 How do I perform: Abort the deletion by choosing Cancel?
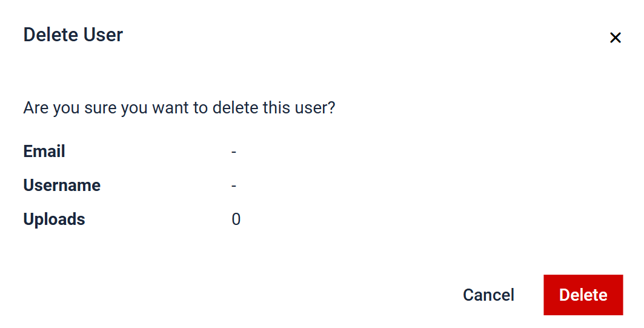(x=488, y=295)
